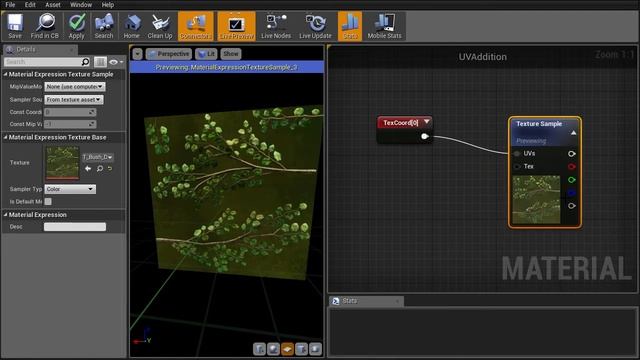Open the Asset menu

[x=53, y=4]
